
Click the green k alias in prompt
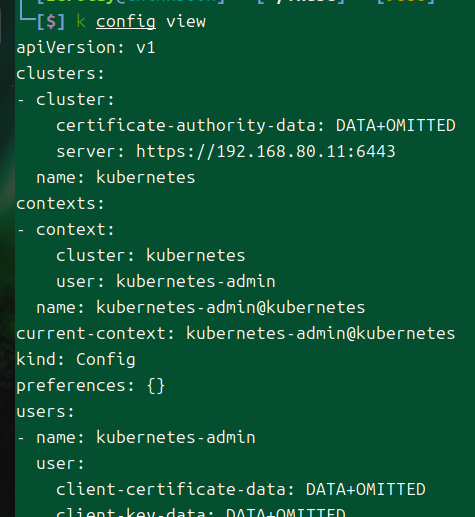[81, 21]
